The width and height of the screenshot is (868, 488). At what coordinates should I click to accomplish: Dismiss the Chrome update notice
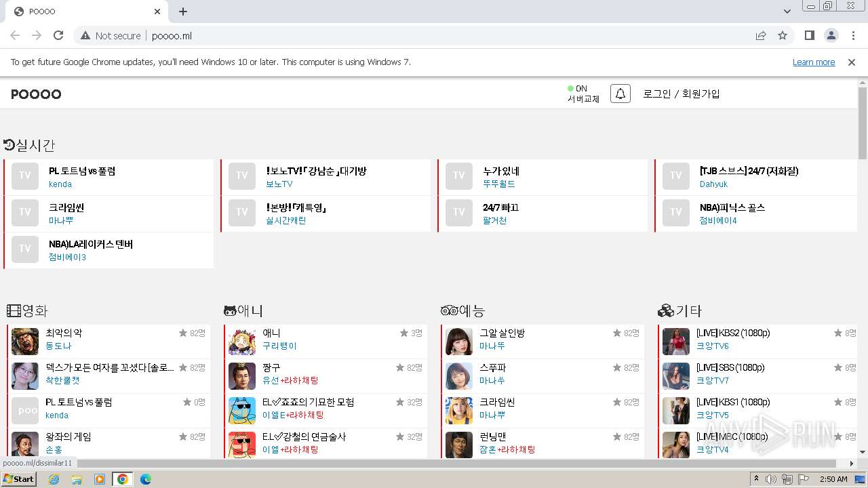852,62
